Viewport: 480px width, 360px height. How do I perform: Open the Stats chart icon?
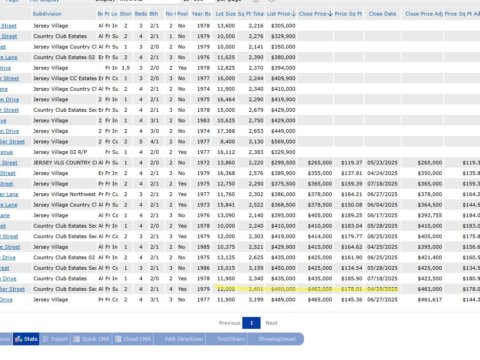[19, 339]
